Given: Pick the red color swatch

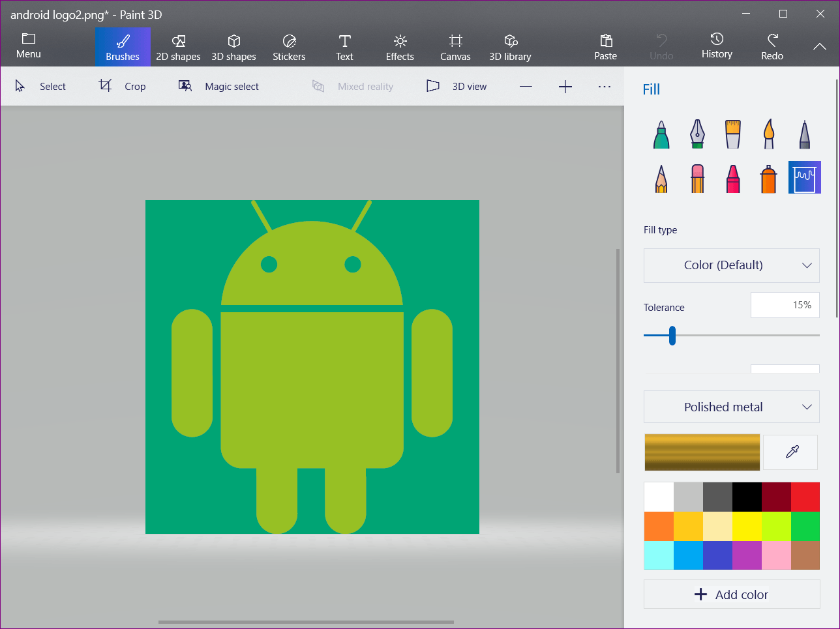Looking at the screenshot, I should tap(805, 497).
